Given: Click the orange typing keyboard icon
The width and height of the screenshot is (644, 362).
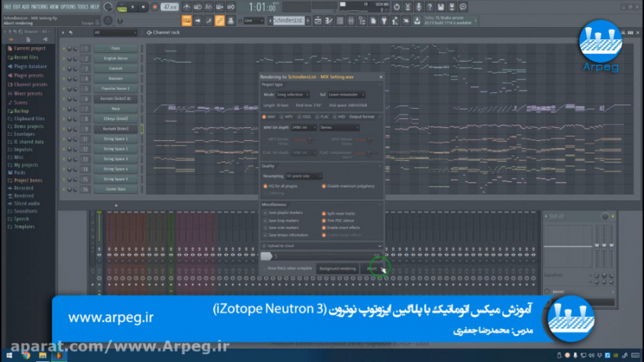Looking at the screenshot, I should (x=187, y=21).
